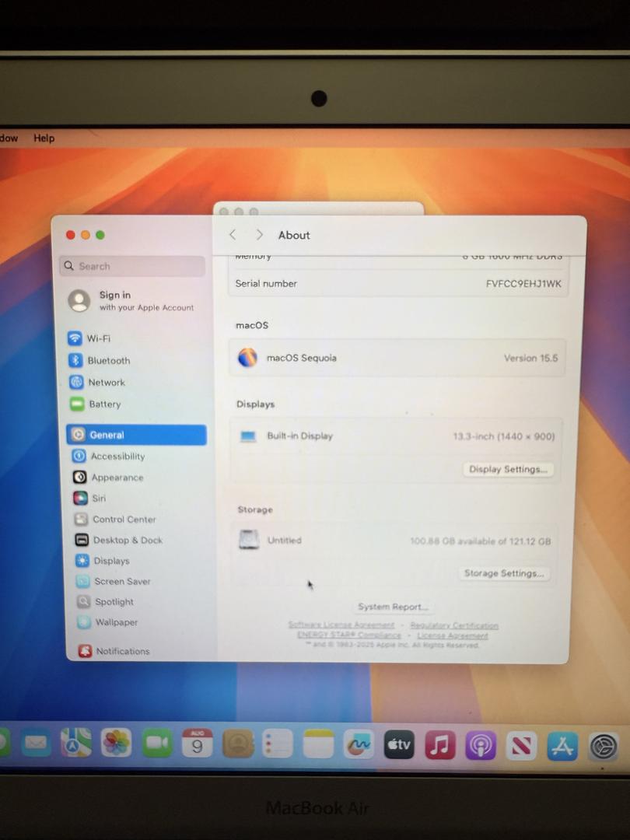Screen dimensions: 630x840
Task: Open Maps from the Dock
Action: [x=76, y=743]
